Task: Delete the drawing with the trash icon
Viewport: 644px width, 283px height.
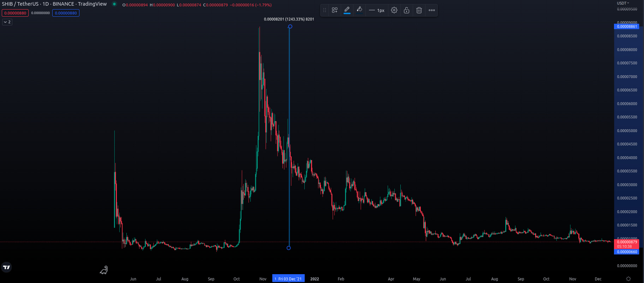Action: point(419,10)
